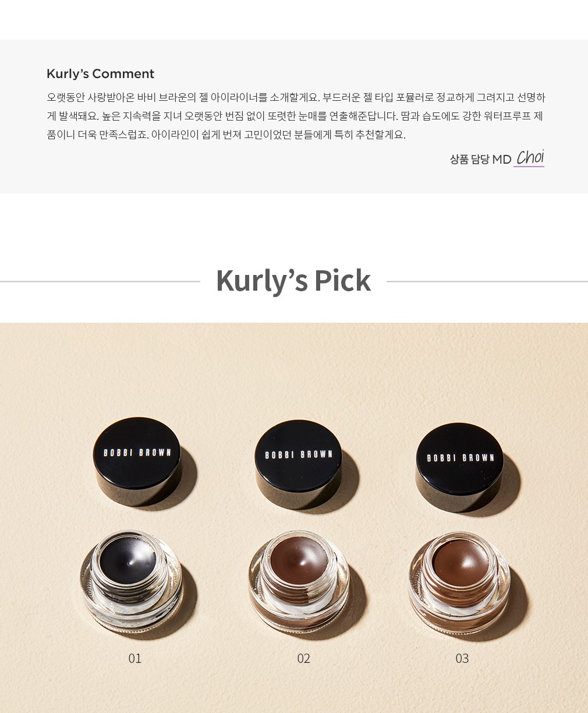Screen dimensions: 588x713
Task: Click the 02 shade number label
Action: pos(303,658)
